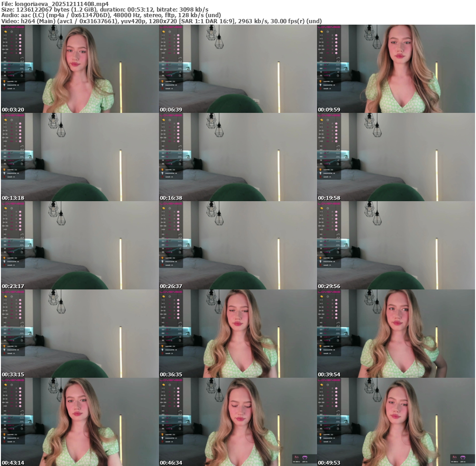The width and height of the screenshot is (476, 466).
Task: Click the file name text in header
Action: [x=55, y=4]
